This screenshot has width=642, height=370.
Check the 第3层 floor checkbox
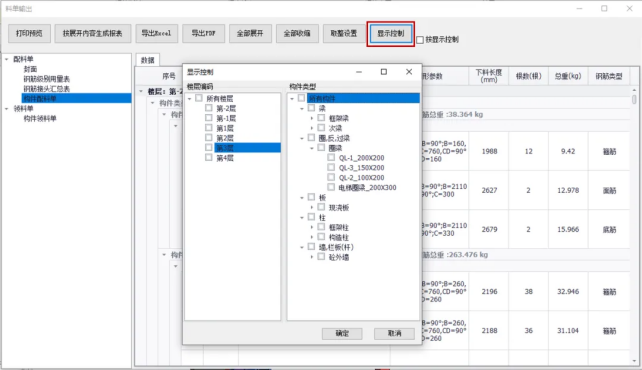[209, 147]
